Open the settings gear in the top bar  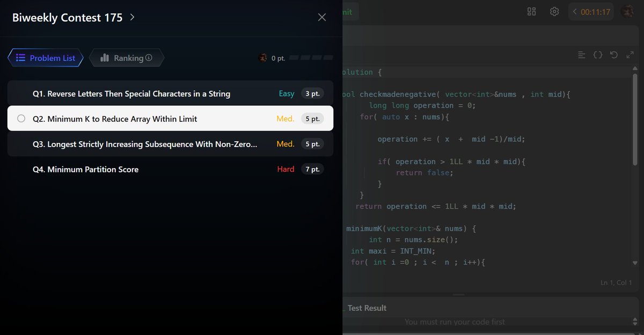(x=554, y=11)
